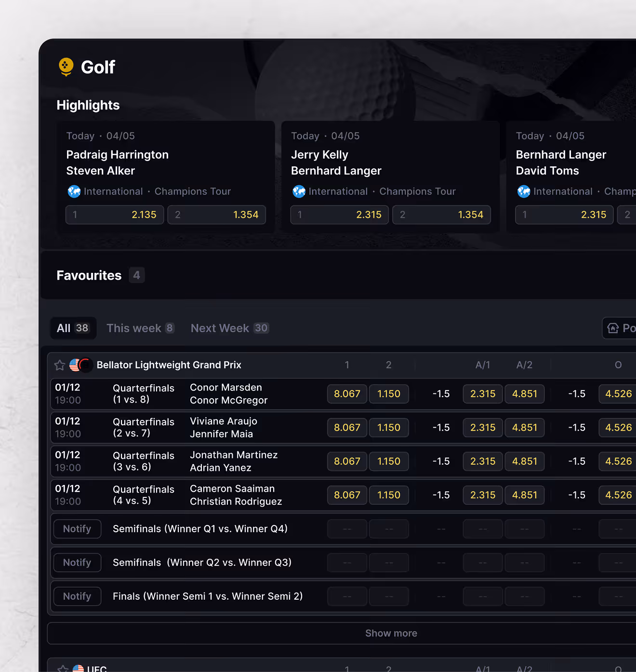Open the Favourites section heading
This screenshot has width=636, height=672.
coord(89,275)
